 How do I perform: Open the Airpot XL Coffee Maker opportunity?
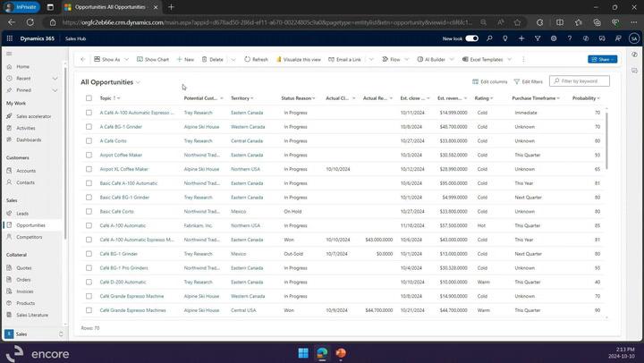point(123,169)
